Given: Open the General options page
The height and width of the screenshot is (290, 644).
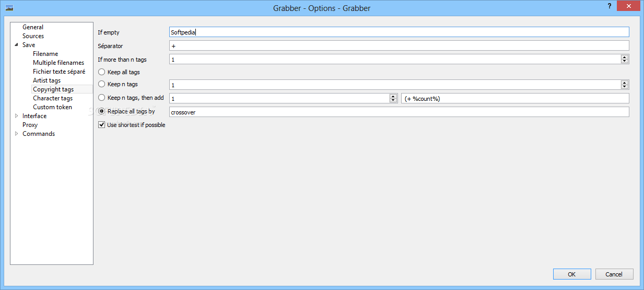Looking at the screenshot, I should (33, 27).
